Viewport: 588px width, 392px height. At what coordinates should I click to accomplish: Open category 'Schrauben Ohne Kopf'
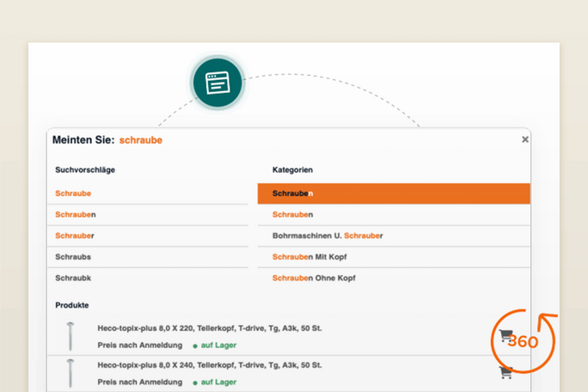tap(394, 278)
